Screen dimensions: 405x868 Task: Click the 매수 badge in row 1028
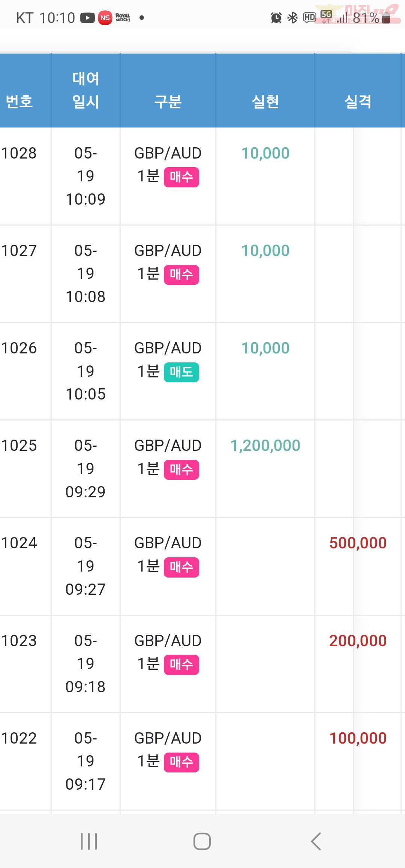tap(181, 177)
